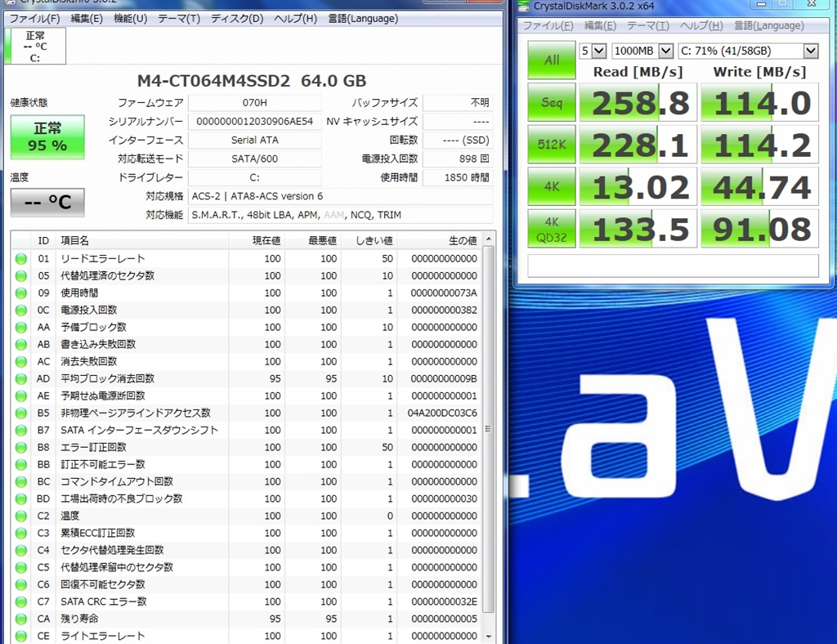Click firmware value 070H

[255, 102]
